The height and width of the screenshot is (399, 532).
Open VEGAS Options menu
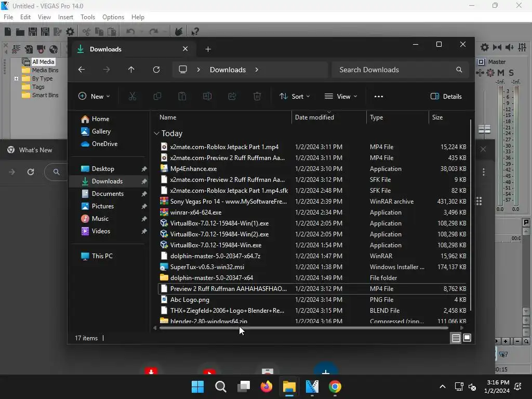113,17
